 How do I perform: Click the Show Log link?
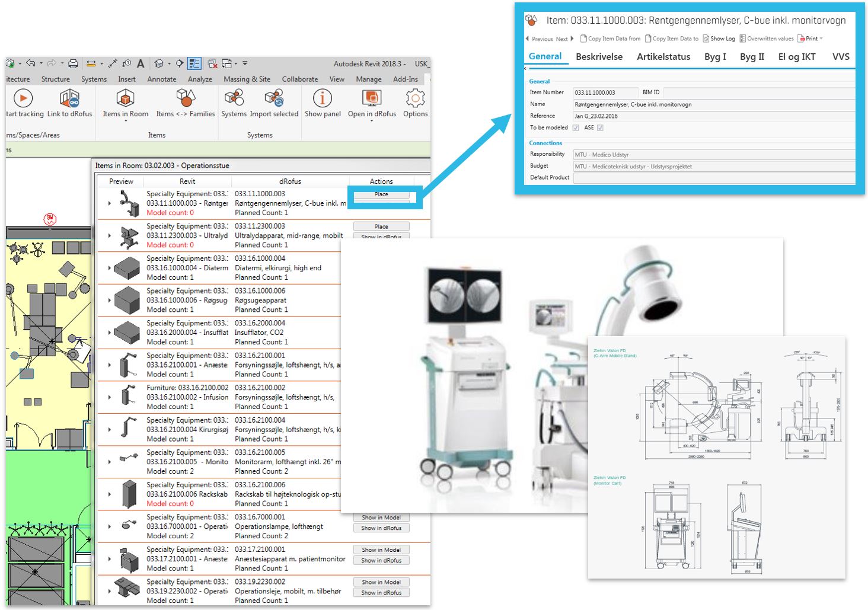pyautogui.click(x=719, y=39)
